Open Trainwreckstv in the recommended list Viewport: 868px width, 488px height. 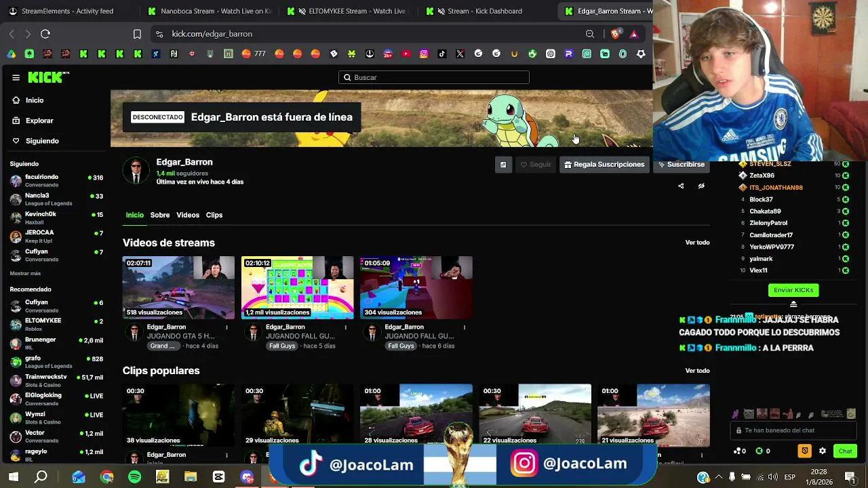[x=57, y=380]
